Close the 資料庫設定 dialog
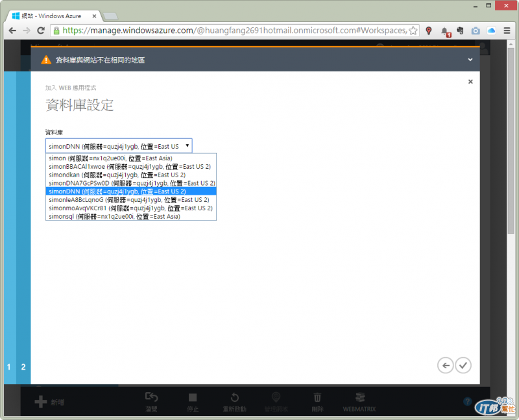 pos(470,82)
